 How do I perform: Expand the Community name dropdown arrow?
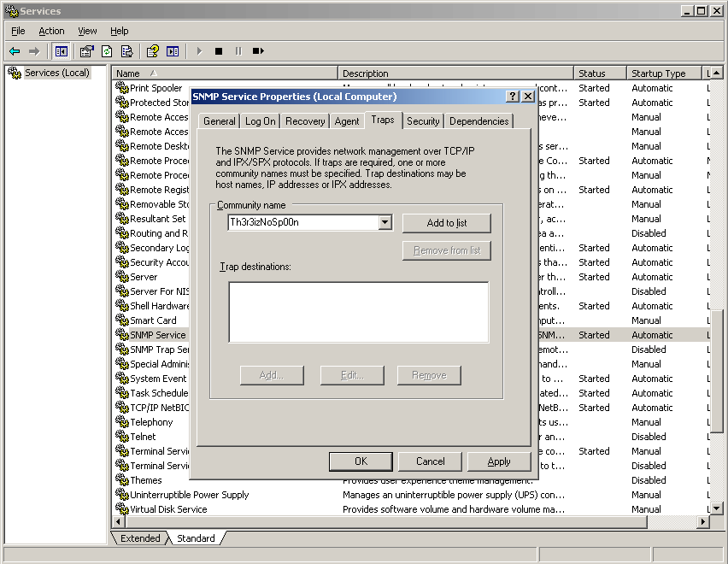pyautogui.click(x=385, y=223)
